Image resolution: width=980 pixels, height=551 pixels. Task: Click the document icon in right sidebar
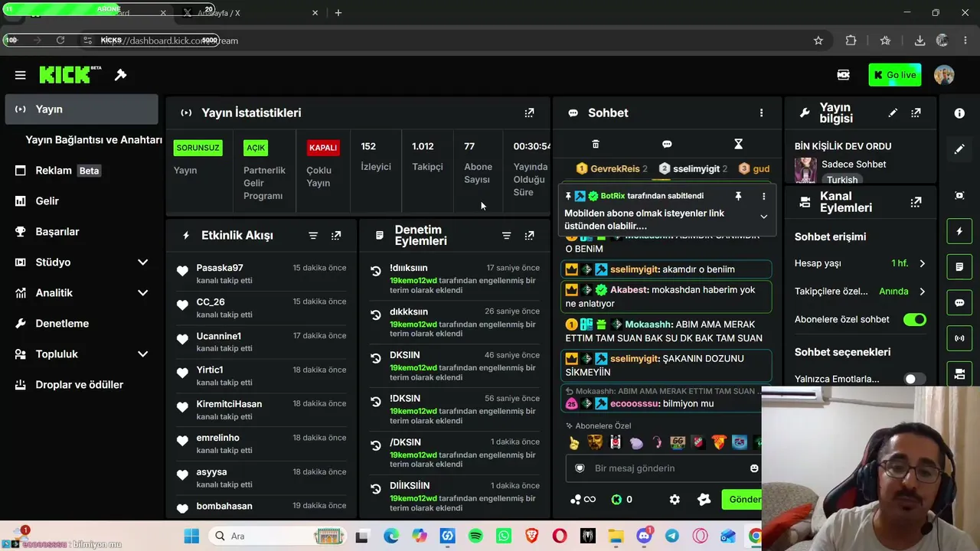(x=959, y=267)
